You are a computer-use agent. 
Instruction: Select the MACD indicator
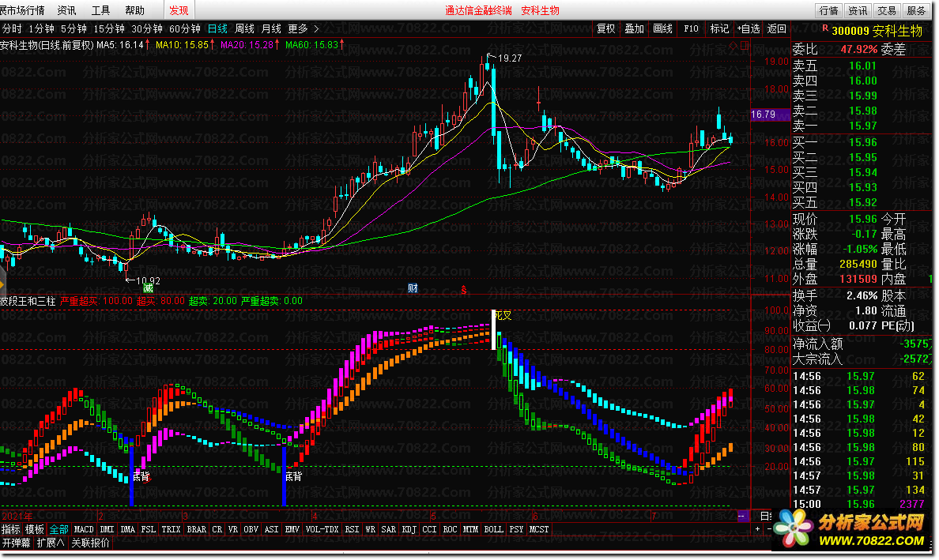click(x=84, y=529)
